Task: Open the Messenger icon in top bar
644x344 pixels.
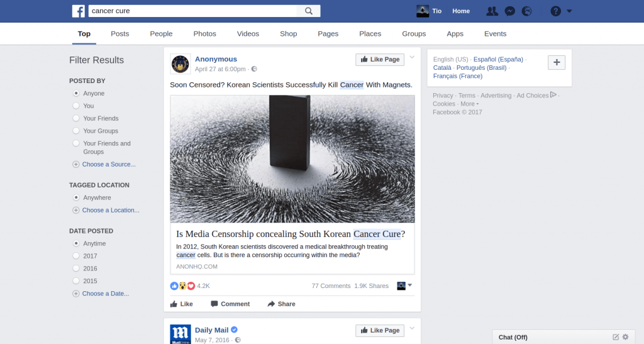Action: (510, 11)
